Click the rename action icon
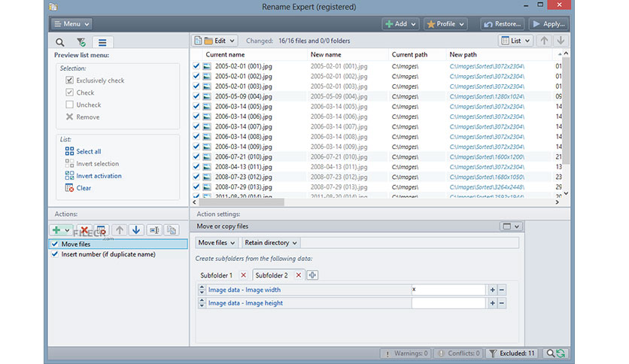The image size is (629, 364). click(x=154, y=230)
